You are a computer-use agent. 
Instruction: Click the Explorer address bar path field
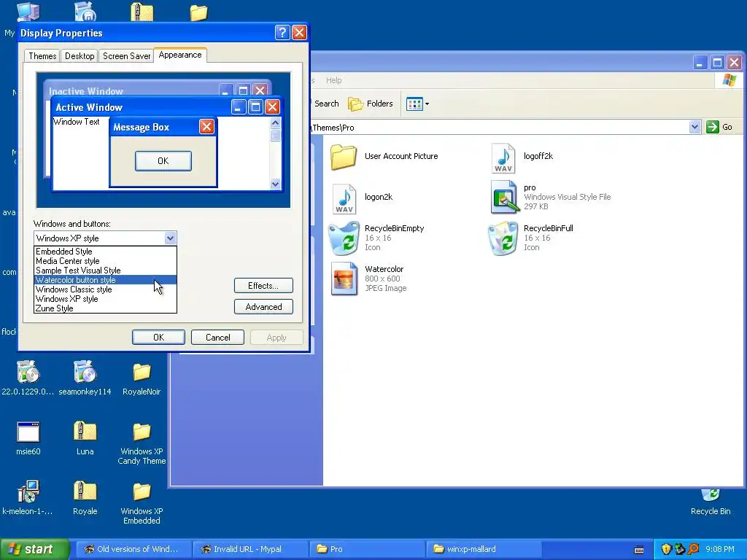pyautogui.click(x=499, y=127)
